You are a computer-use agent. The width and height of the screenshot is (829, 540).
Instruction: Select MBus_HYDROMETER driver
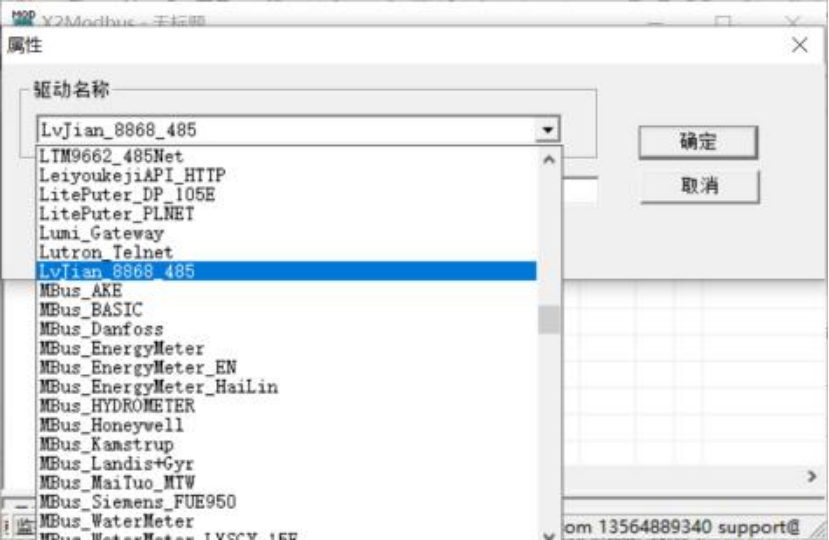[x=287, y=406]
